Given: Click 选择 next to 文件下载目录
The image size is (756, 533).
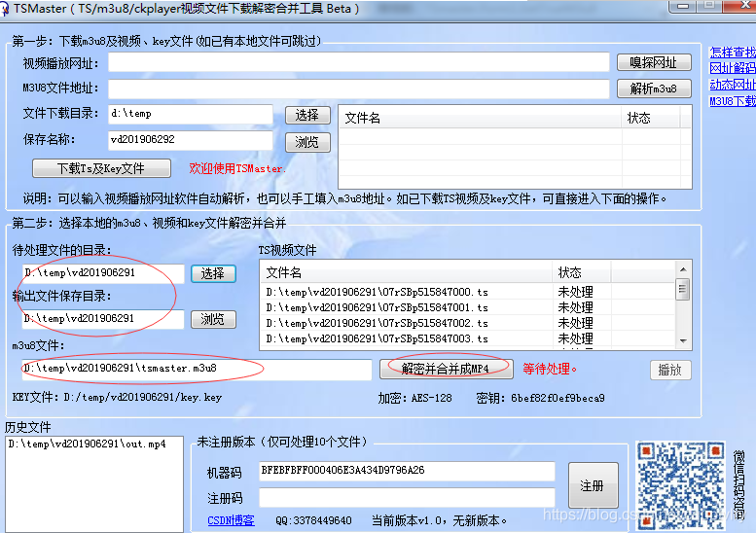Looking at the screenshot, I should tap(307, 115).
